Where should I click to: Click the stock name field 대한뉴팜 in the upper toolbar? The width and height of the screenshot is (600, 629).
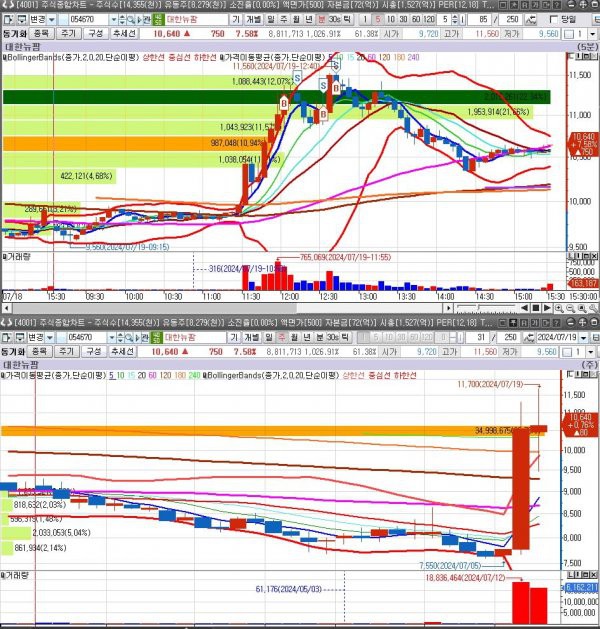(196, 19)
